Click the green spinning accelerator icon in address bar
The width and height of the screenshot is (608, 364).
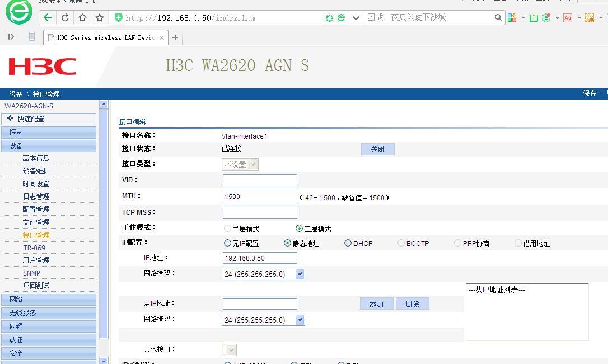329,18
